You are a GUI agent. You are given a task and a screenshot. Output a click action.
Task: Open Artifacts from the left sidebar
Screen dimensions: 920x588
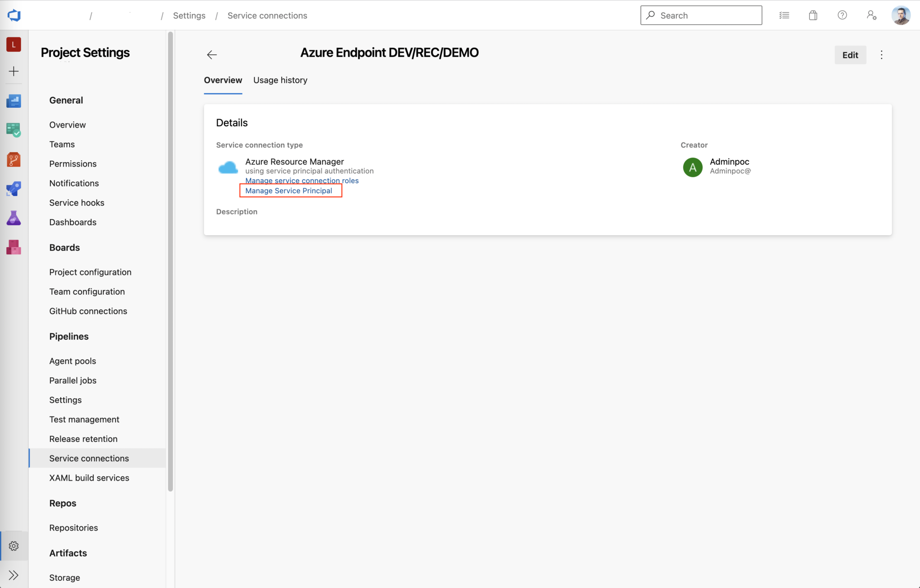click(13, 248)
